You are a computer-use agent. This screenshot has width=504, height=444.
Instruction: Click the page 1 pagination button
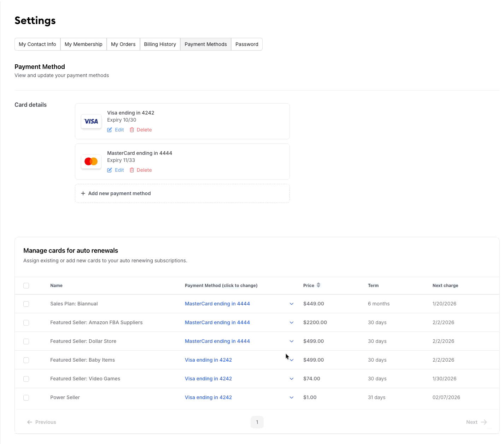click(257, 422)
